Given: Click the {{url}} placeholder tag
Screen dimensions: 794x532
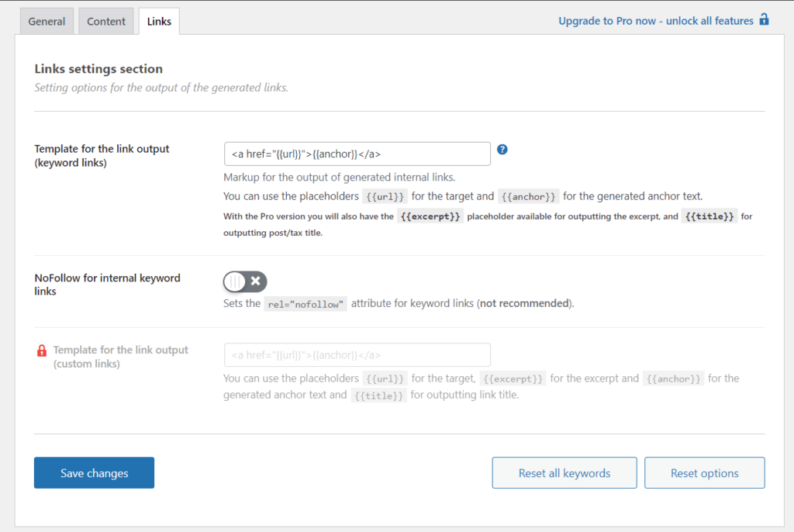Looking at the screenshot, I should [x=385, y=196].
